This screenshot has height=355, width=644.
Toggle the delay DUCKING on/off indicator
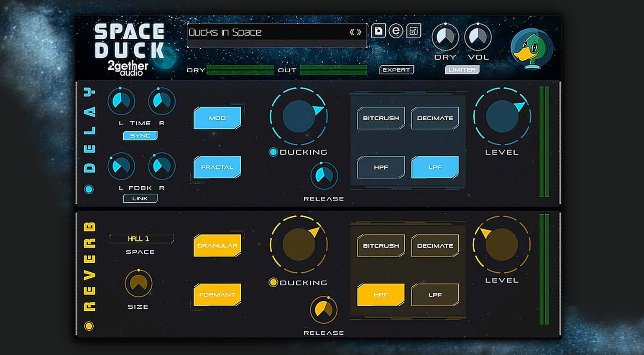(273, 152)
